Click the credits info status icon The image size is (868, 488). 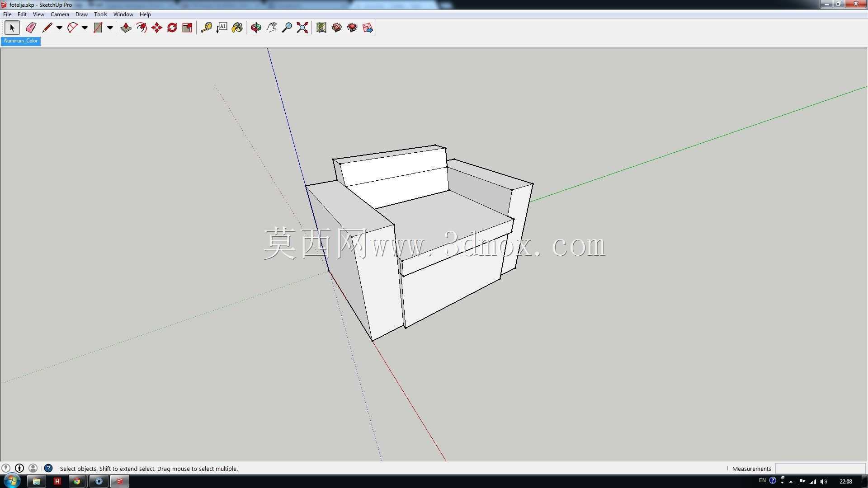[x=19, y=468]
